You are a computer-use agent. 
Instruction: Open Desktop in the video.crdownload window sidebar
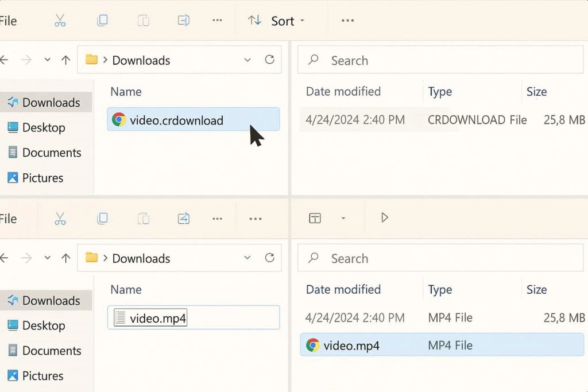click(44, 127)
